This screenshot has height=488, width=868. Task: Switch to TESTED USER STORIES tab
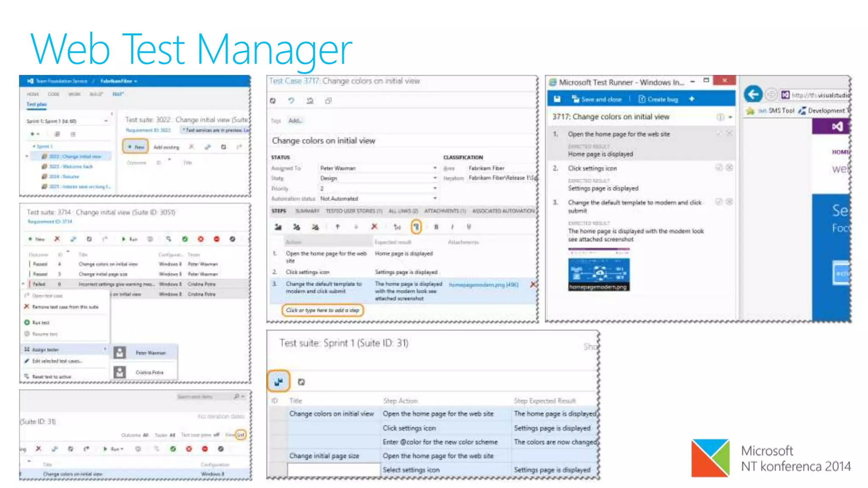(354, 211)
